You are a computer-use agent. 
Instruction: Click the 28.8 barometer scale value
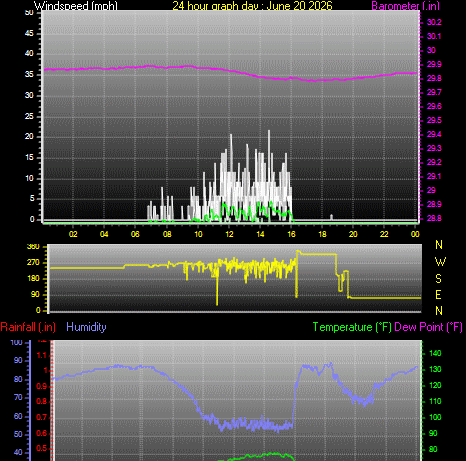click(434, 218)
